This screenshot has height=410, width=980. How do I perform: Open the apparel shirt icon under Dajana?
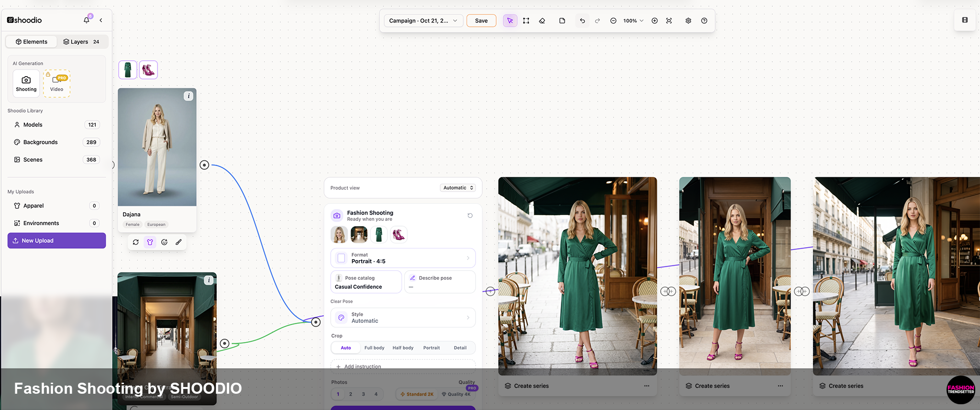[x=150, y=242]
